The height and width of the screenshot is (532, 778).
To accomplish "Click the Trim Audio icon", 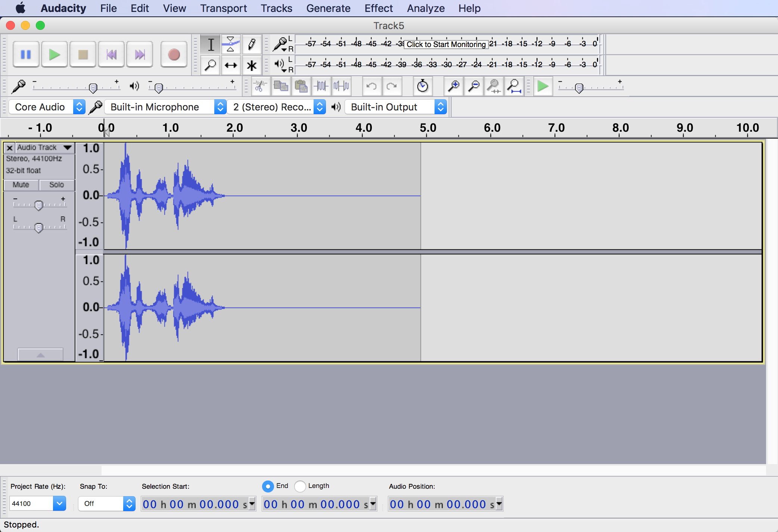I will (x=321, y=86).
